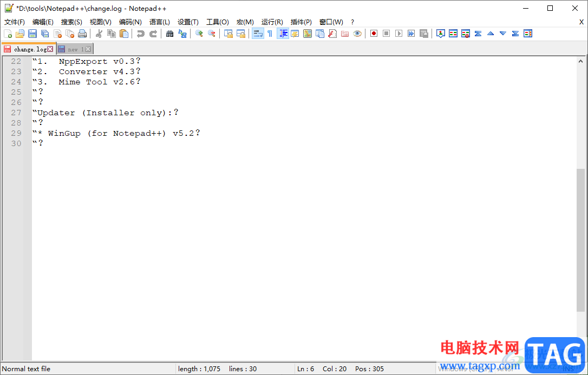The width and height of the screenshot is (588, 375).
Task: Go to the next difference with the down arrow
Action: point(503,34)
